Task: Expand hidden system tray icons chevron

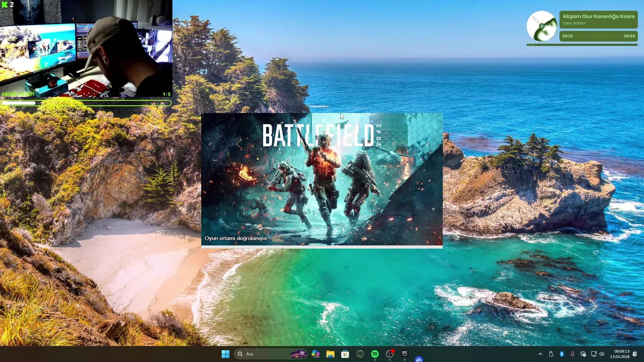Action: [x=540, y=354]
